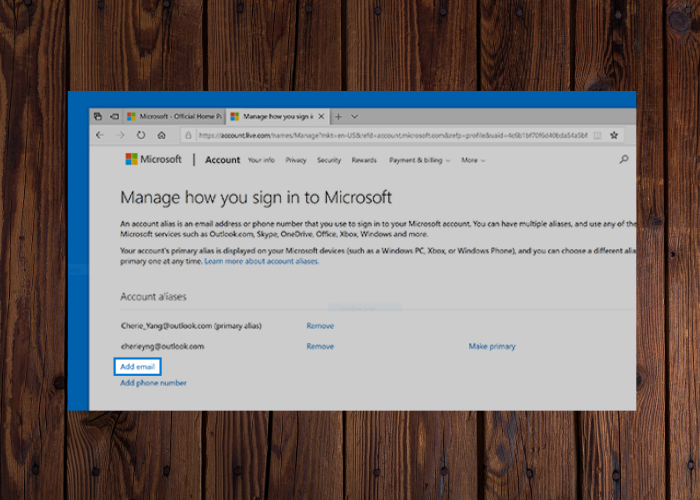Click the Microsoft logo
700x500 pixels.
[154, 159]
